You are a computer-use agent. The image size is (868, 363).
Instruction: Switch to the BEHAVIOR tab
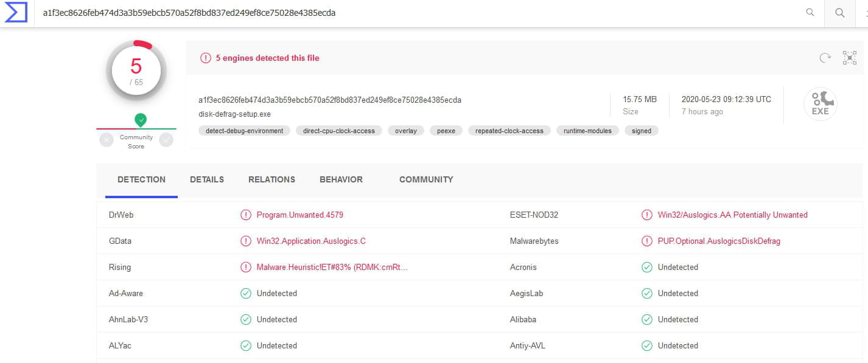point(341,179)
